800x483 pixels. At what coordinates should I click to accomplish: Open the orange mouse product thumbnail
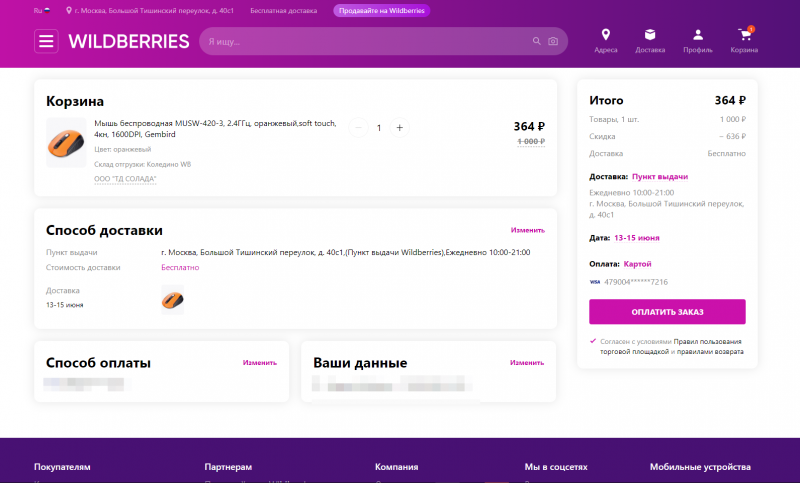[66, 143]
